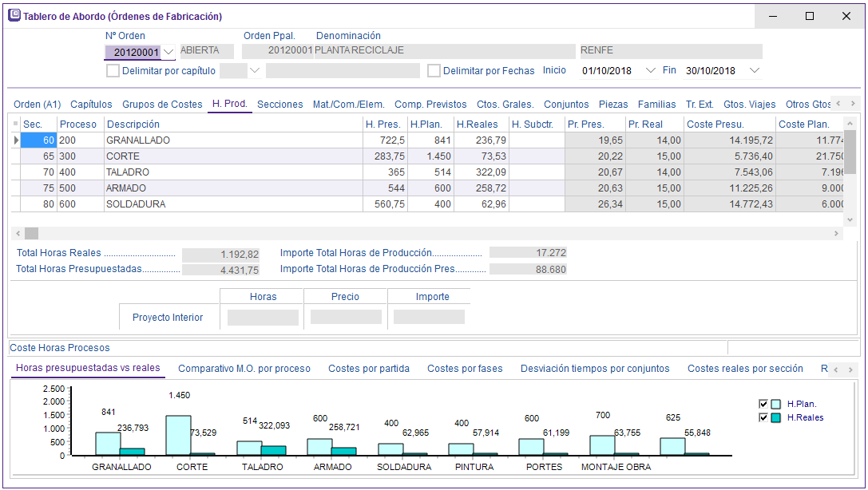Open the Fin date picker dropdown
The height and width of the screenshot is (490, 868).
pyautogui.click(x=754, y=71)
